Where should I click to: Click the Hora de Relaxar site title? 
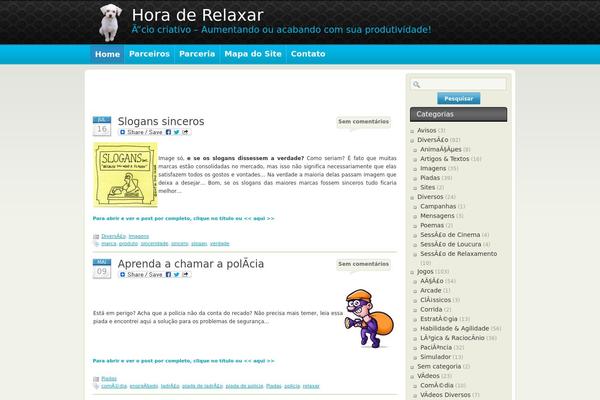pyautogui.click(x=197, y=15)
